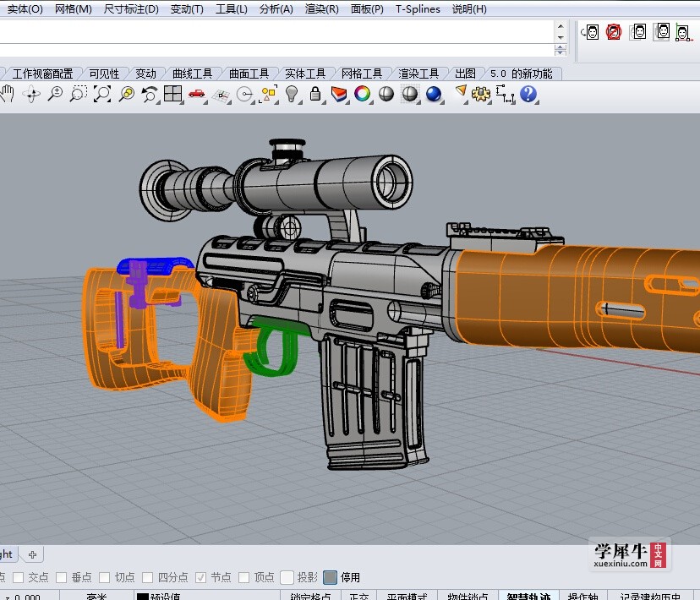Open the four-viewport layout tool
This screenshot has width=700, height=600.
pos(172,94)
